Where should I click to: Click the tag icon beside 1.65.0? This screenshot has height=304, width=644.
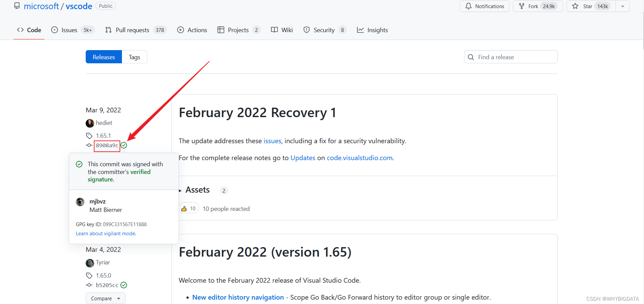pos(89,276)
